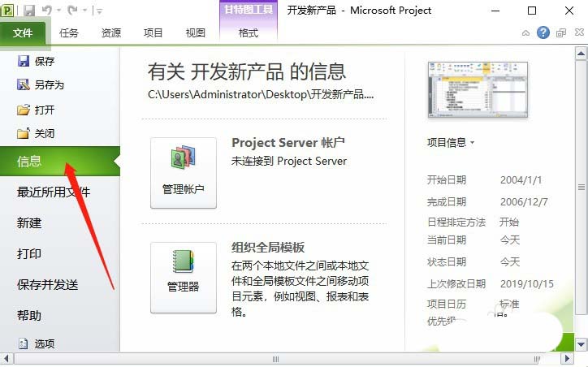Click the 管理器 organizer button
This screenshot has height=367, width=588.
184,278
